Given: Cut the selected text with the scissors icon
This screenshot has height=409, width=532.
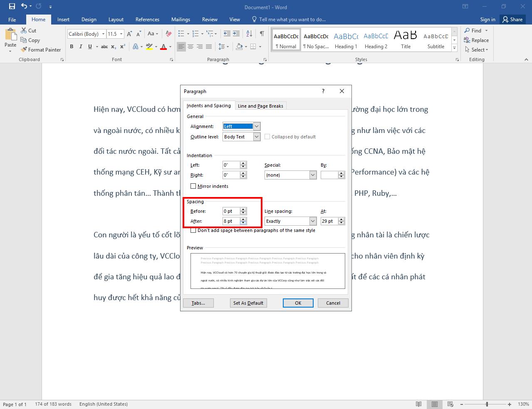Looking at the screenshot, I should [x=28, y=30].
